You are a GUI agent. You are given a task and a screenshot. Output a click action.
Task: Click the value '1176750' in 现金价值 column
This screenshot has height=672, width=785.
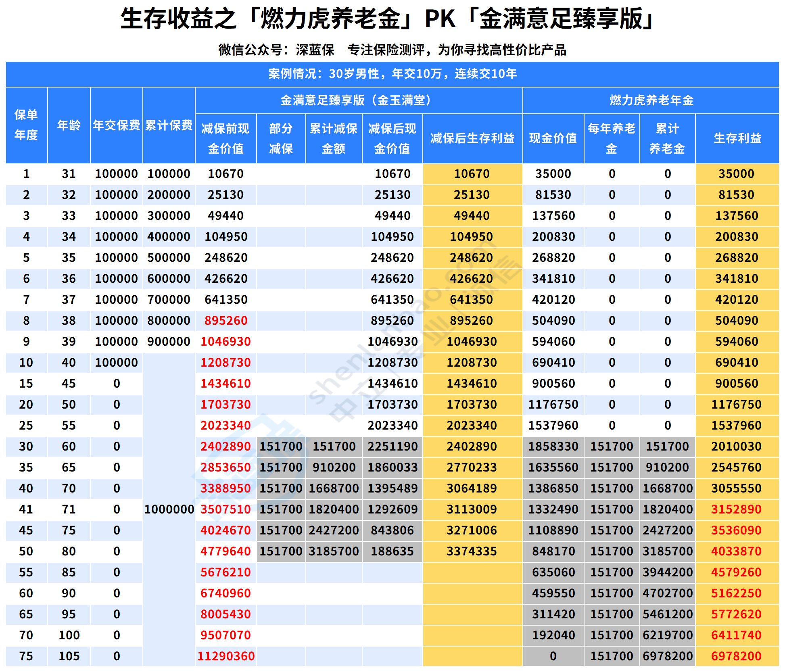point(553,405)
